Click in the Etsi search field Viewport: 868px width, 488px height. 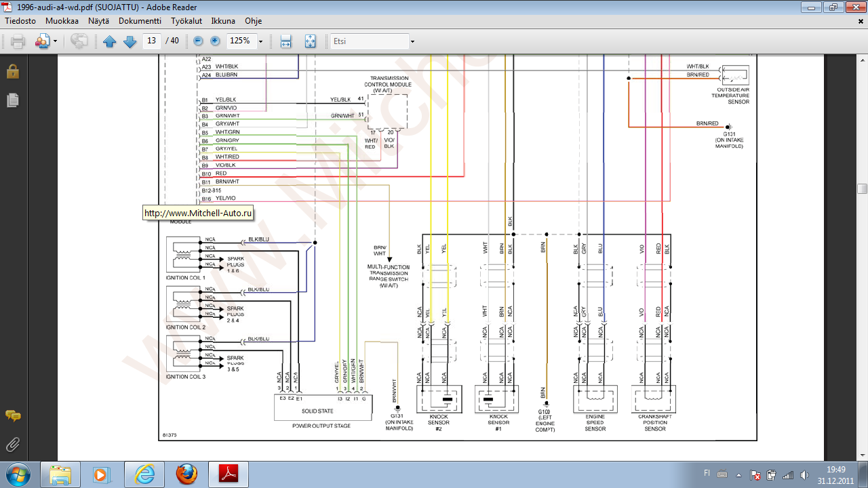[368, 41]
